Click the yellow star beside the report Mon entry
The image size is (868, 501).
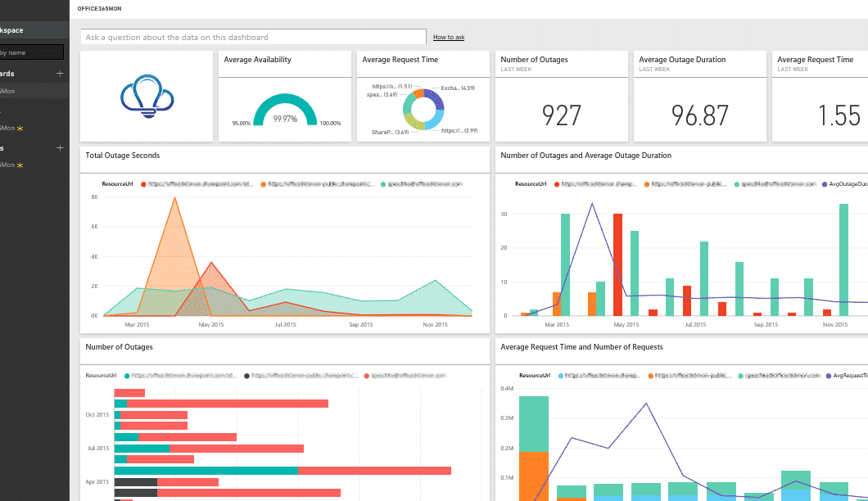pos(20,129)
